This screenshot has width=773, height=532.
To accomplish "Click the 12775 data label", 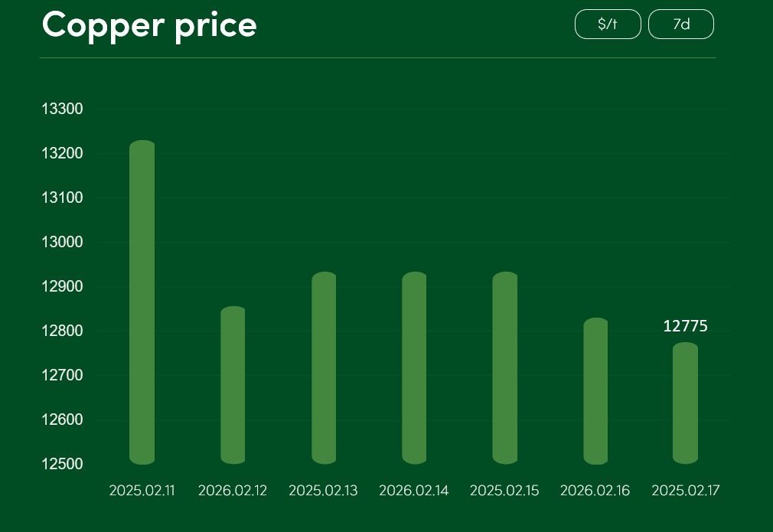I will coord(686,326).
